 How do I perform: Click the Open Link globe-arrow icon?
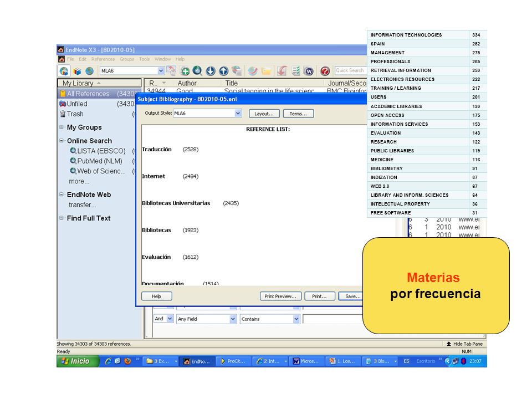coord(253,71)
